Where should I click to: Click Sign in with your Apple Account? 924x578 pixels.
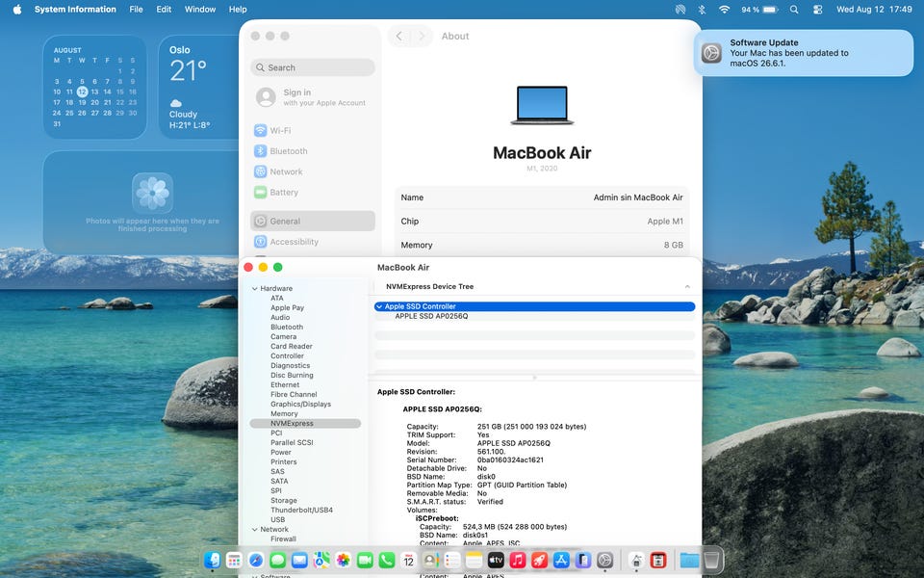click(x=313, y=97)
